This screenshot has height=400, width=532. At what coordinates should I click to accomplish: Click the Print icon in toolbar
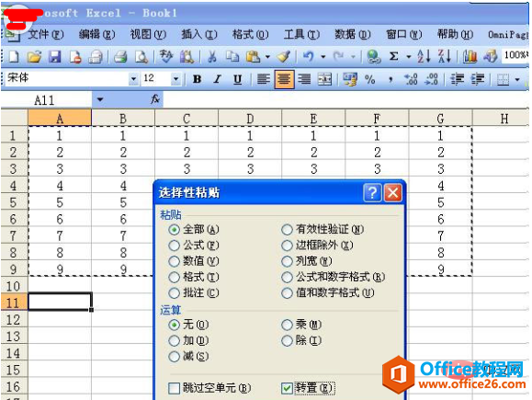[x=120, y=57]
